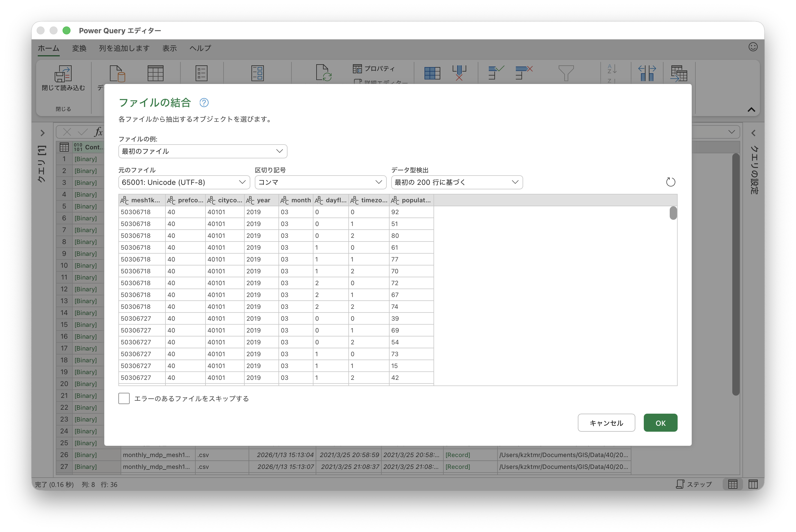Click the Close and Load icon
The width and height of the screenshot is (796, 532).
point(63,74)
